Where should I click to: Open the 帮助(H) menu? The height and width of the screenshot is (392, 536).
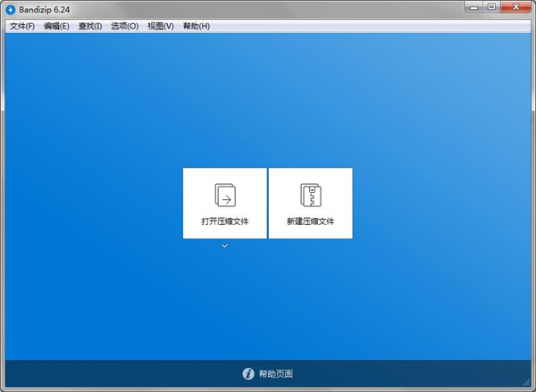[197, 26]
